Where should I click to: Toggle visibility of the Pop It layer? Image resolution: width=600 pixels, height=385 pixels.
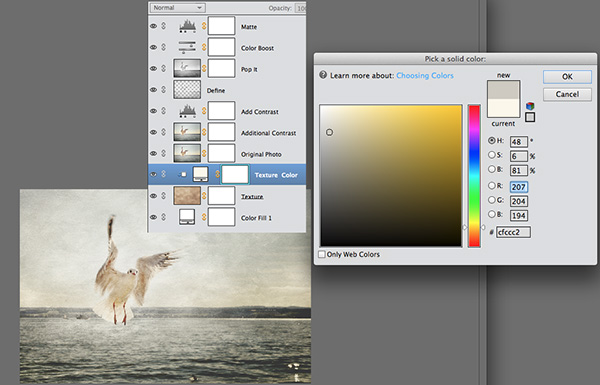tap(153, 69)
